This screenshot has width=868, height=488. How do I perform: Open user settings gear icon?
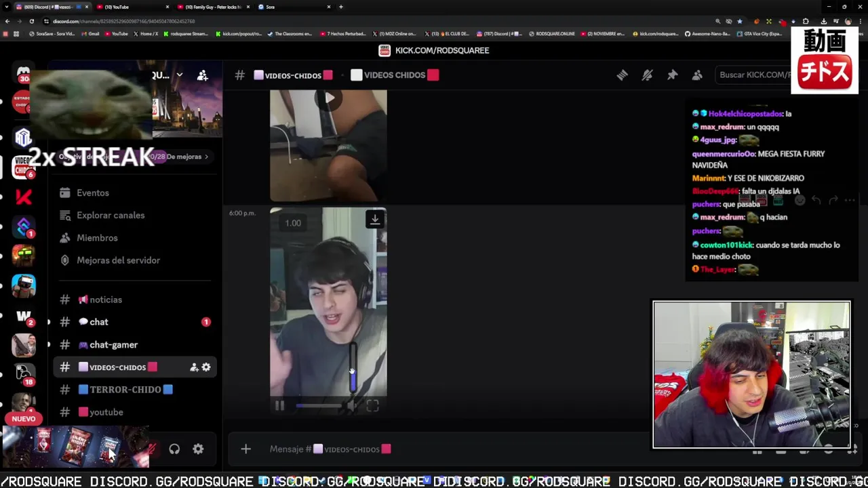coord(198,449)
